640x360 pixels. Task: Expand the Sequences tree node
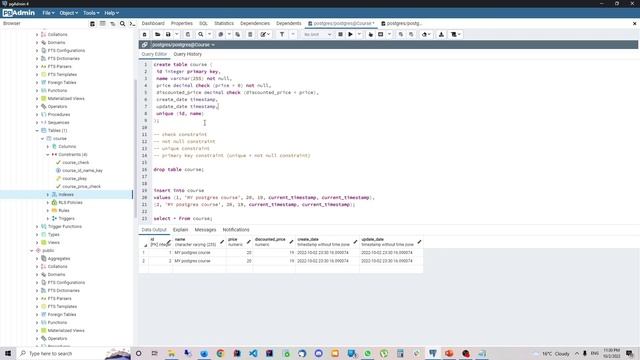pos(37,122)
